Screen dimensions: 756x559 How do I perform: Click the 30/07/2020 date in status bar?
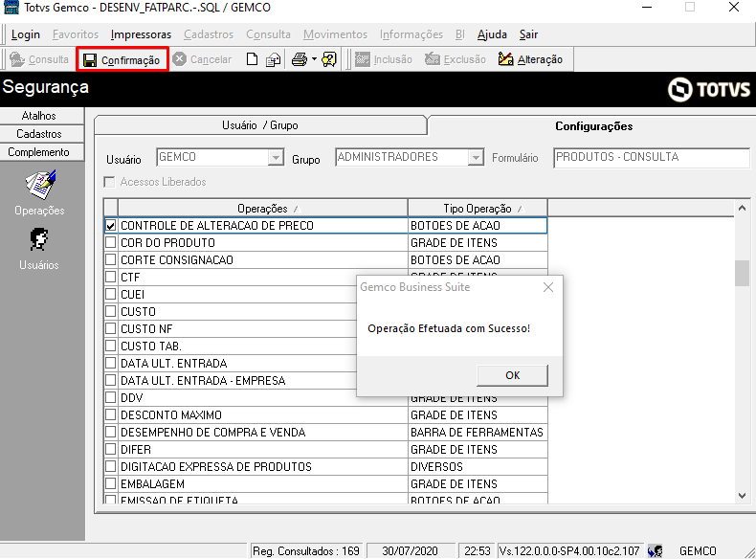click(x=410, y=550)
